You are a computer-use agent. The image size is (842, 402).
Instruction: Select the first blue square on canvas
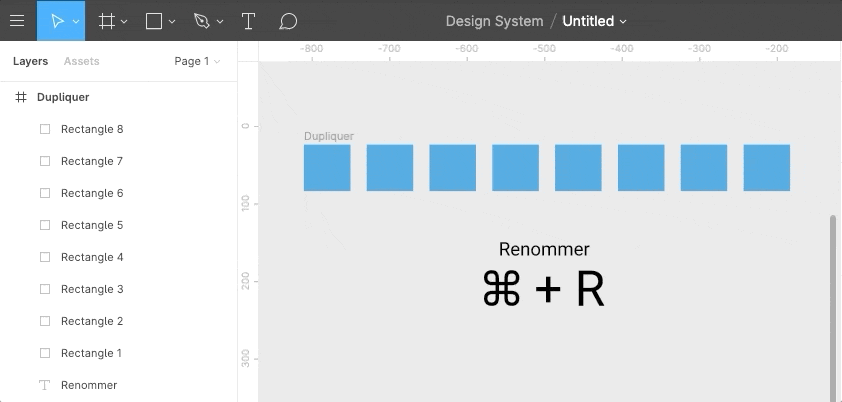(x=327, y=167)
